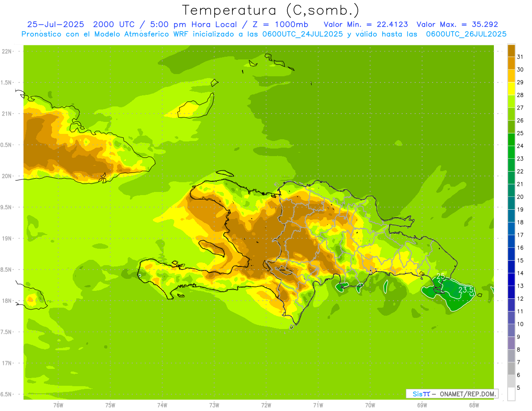Click the legend scale value "27"

point(520,108)
